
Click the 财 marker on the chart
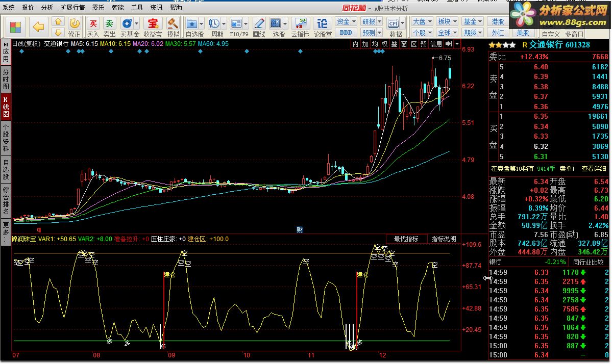pos(300,229)
